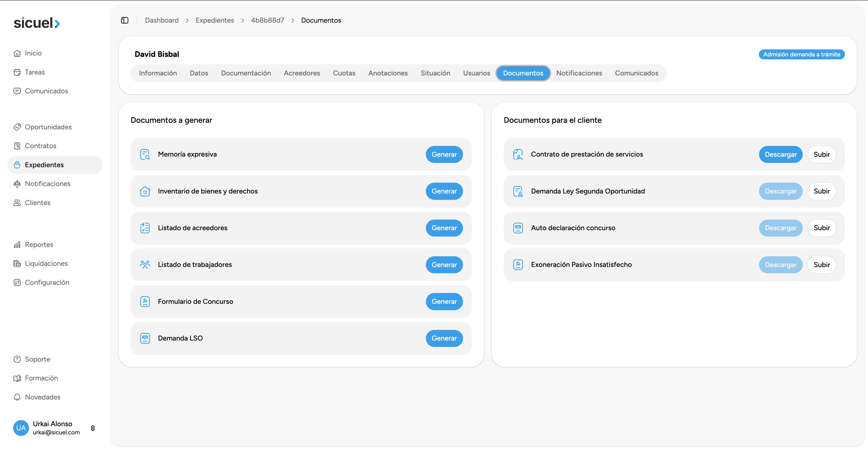This screenshot has width=868, height=450.
Task: Click the Clientes people icon
Action: [x=17, y=203]
